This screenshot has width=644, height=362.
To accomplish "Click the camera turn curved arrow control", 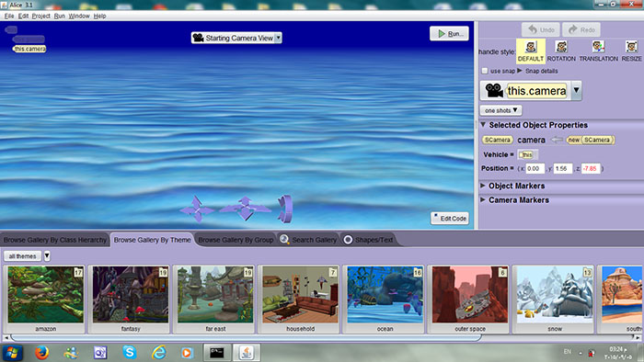I will [x=285, y=209].
